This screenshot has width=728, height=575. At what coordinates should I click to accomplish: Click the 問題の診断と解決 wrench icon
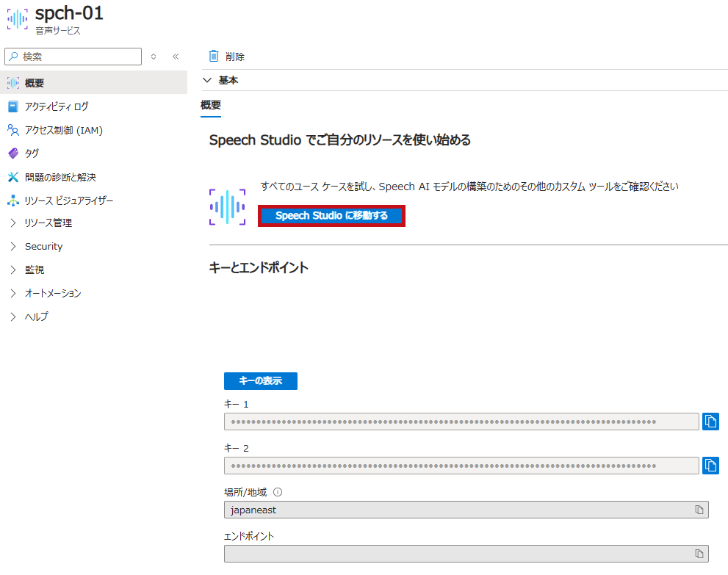point(13,177)
